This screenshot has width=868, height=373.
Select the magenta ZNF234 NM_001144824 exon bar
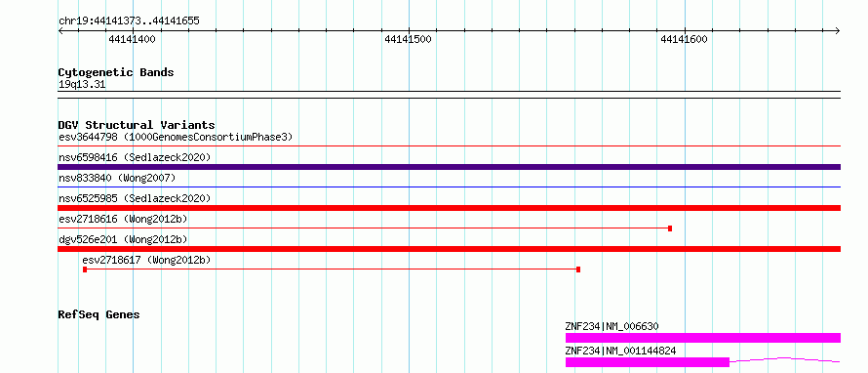point(648,362)
